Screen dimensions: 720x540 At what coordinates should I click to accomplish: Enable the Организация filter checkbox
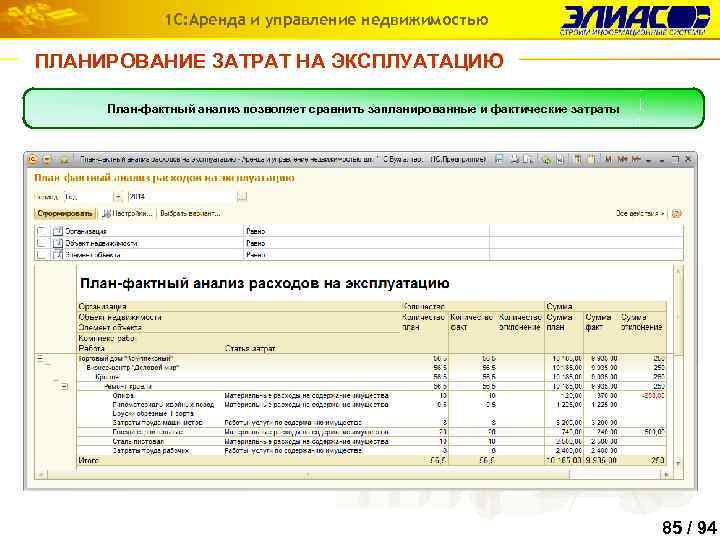[x=42, y=231]
